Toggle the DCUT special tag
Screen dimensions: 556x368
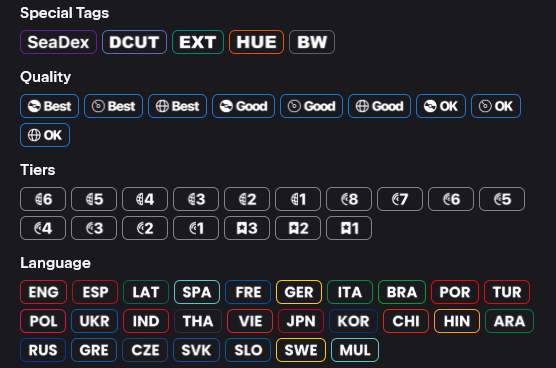134,42
